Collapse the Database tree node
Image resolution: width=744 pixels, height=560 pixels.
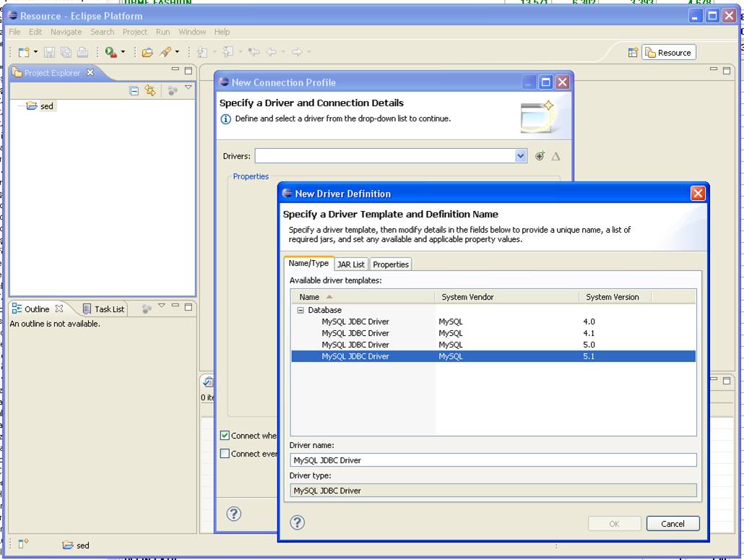tap(300, 310)
